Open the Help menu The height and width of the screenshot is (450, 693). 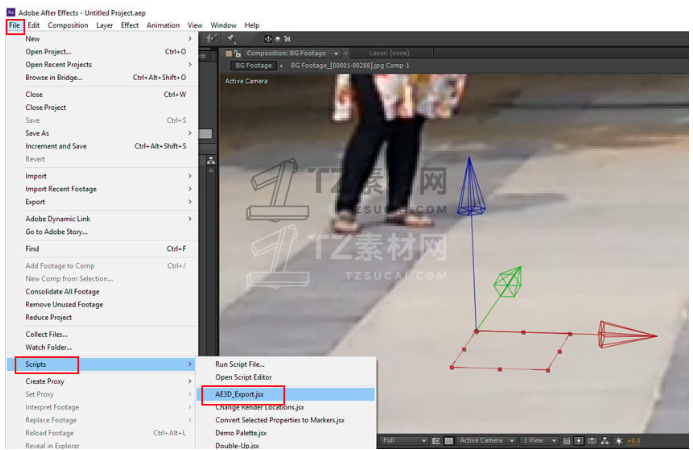(252, 26)
